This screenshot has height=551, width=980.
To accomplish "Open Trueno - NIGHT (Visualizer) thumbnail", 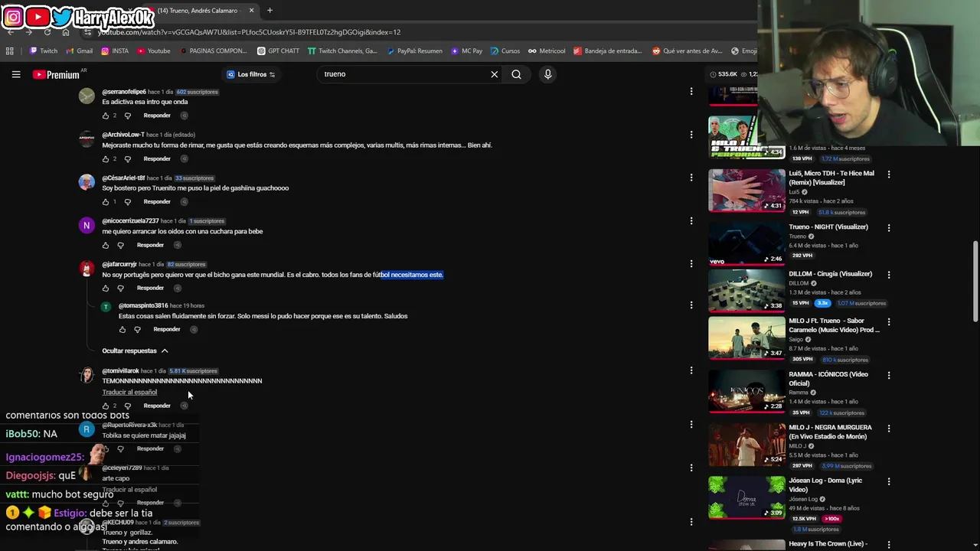I will [x=746, y=244].
